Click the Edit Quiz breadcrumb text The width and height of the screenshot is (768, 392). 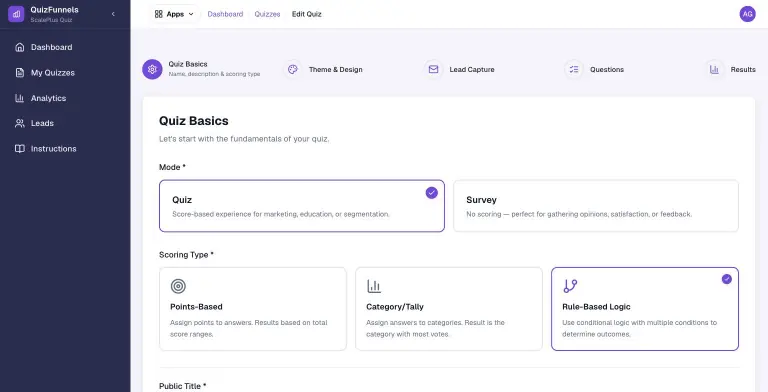click(307, 14)
